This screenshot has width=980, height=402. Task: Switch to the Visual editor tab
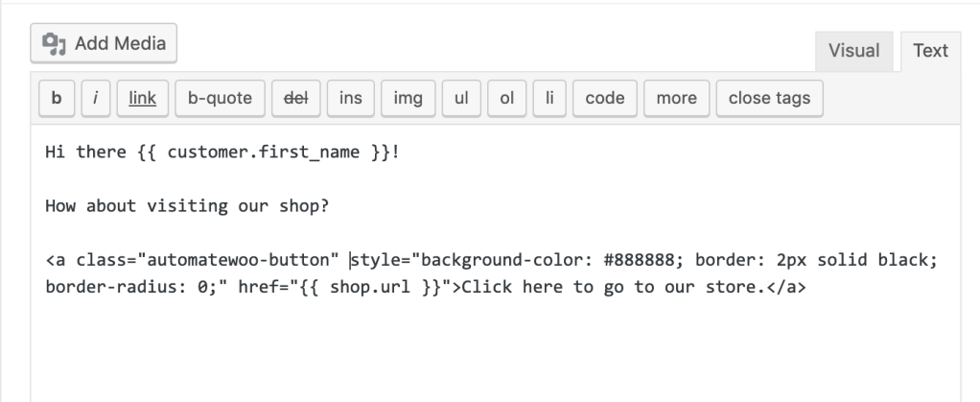(x=853, y=51)
